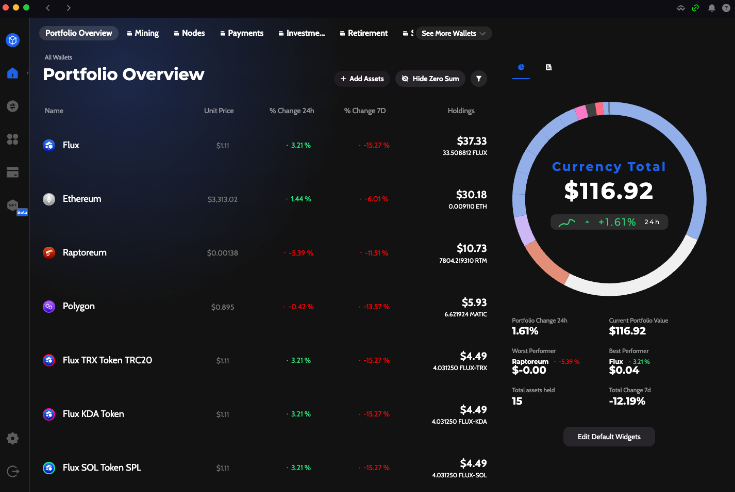Viewport: 735px width, 492px height.
Task: Click Flux SOL Token SPL name
Action: (102, 467)
